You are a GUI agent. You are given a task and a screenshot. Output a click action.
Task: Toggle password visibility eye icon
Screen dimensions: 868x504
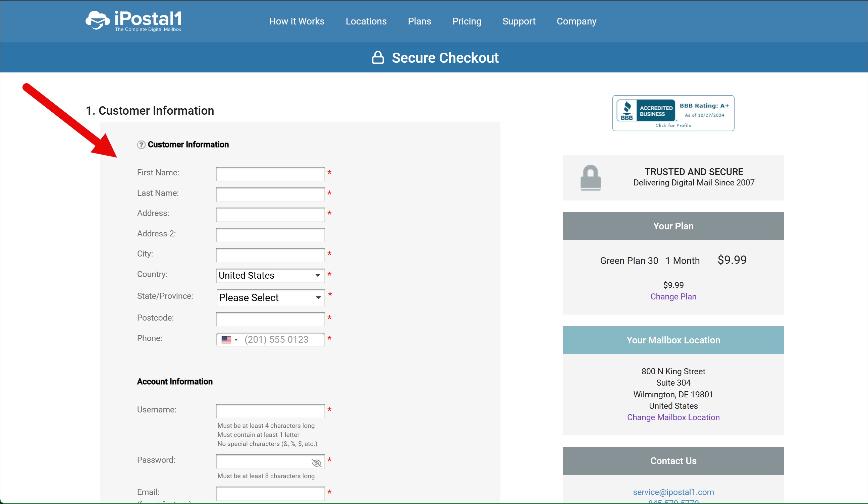(x=316, y=463)
